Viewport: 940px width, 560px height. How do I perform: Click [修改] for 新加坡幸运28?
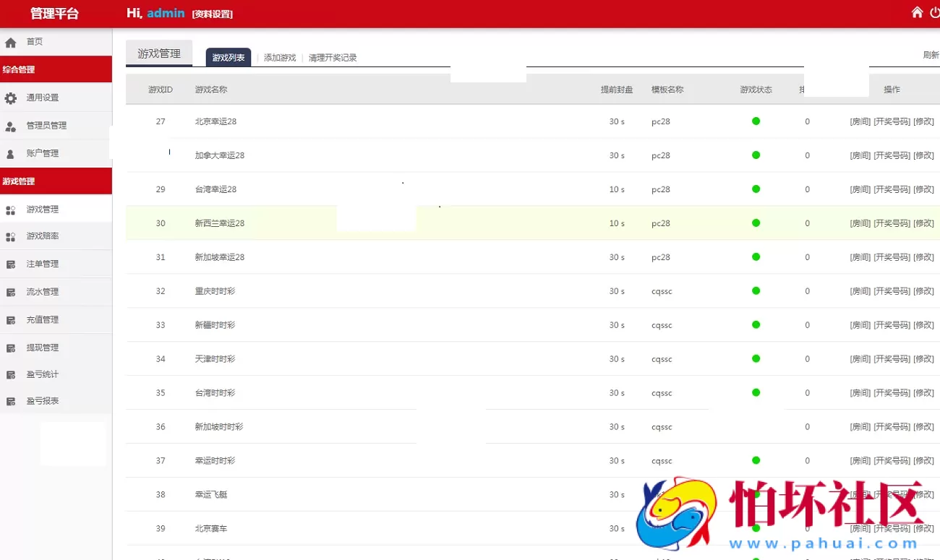(x=923, y=257)
